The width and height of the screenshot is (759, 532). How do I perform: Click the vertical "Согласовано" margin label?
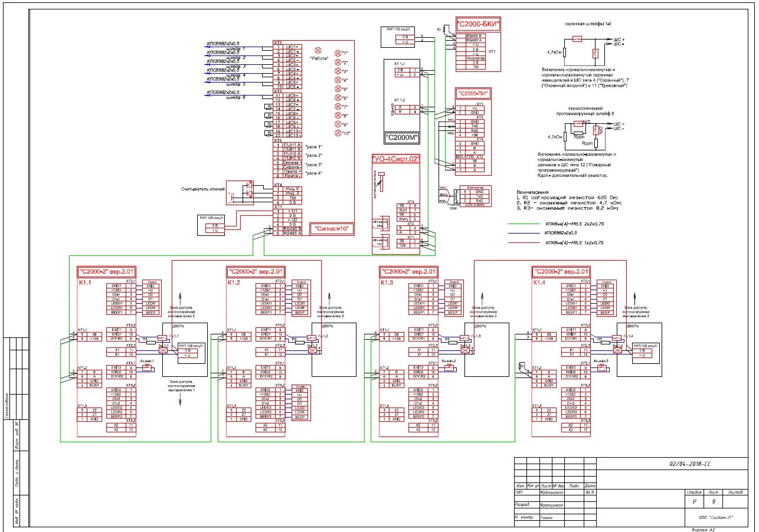click(7, 405)
